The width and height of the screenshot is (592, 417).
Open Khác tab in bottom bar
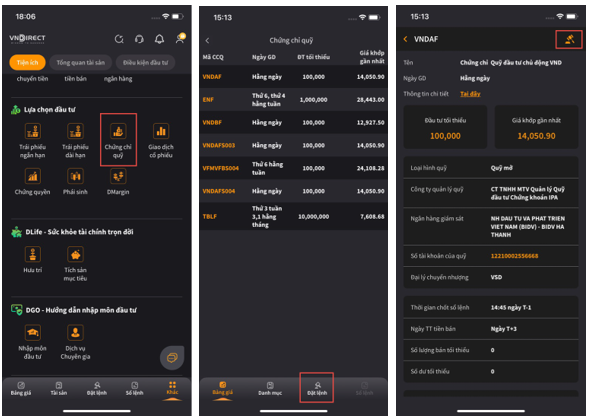tap(172, 388)
